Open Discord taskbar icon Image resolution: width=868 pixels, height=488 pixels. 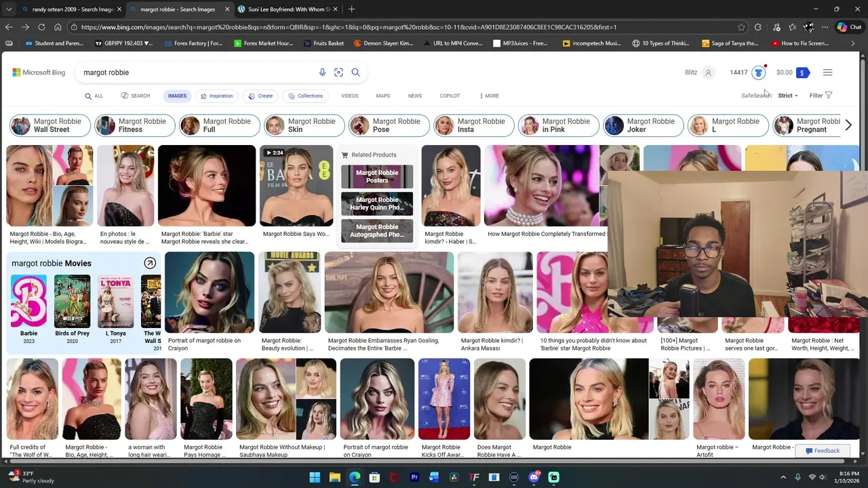[534, 477]
